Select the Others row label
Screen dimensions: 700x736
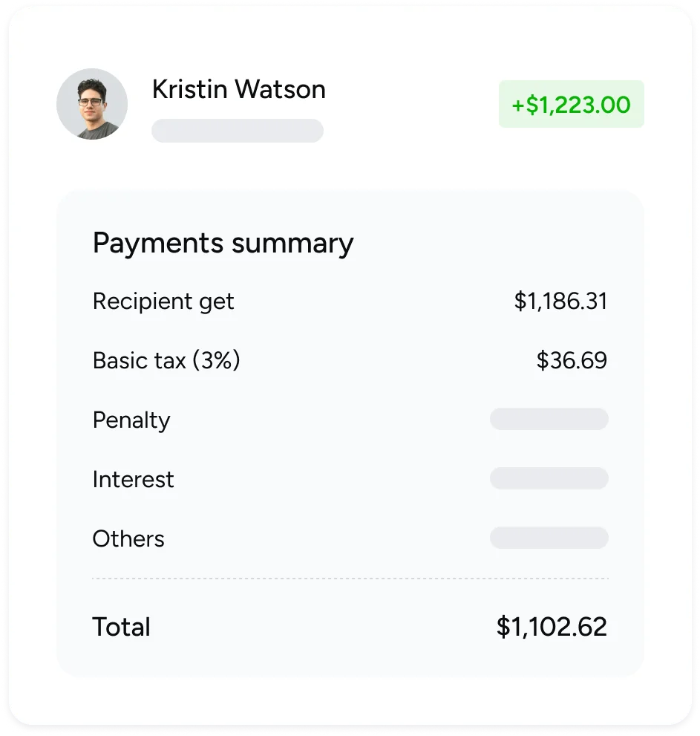point(128,539)
